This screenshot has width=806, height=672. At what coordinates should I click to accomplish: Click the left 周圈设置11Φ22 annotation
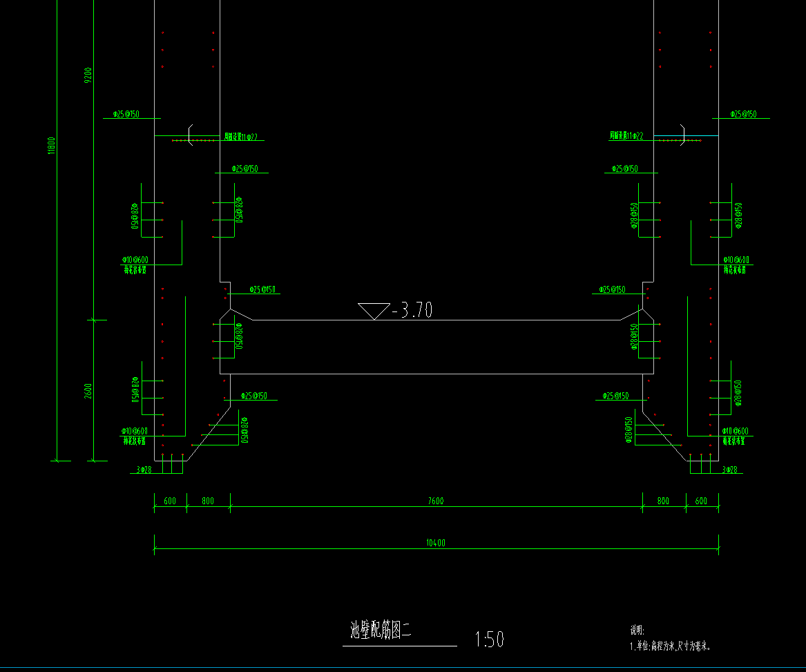point(241,137)
